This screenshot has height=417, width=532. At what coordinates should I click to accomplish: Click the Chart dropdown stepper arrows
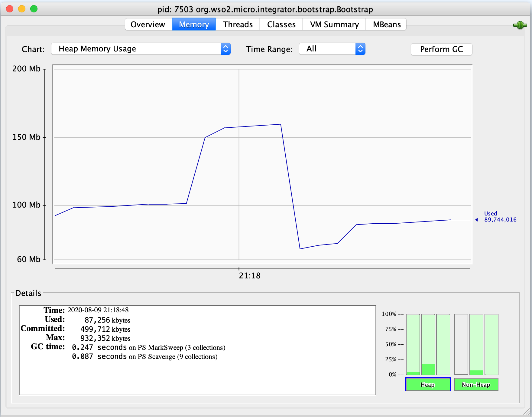225,49
